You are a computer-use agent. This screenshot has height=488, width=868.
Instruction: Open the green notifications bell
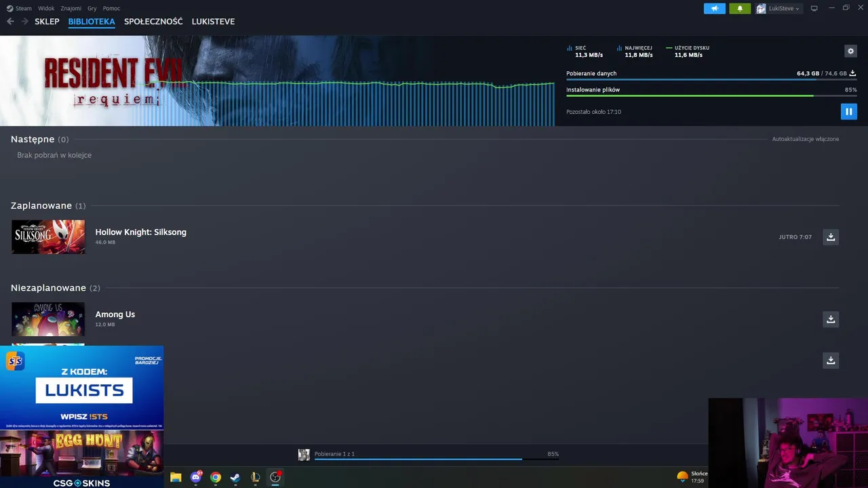pyautogui.click(x=740, y=8)
